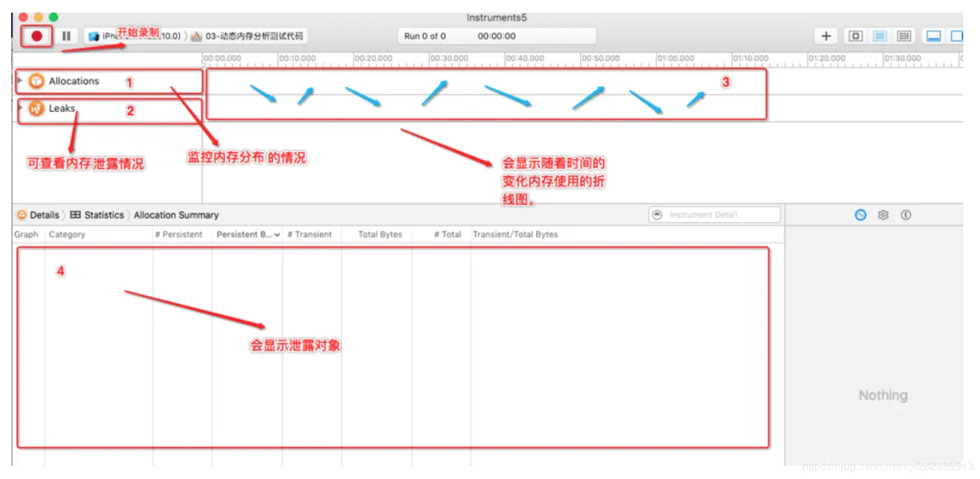Show the Display Settings gear icon
980x479 pixels.
pyautogui.click(x=883, y=215)
